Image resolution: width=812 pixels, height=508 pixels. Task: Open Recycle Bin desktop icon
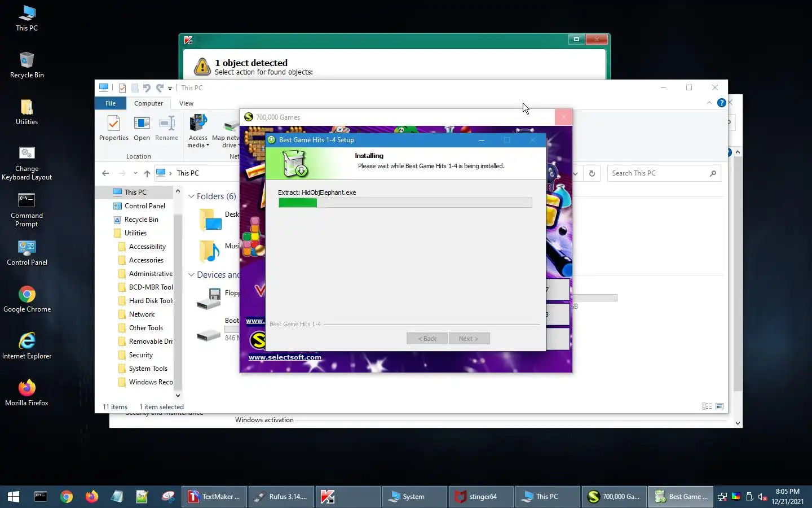point(27,65)
